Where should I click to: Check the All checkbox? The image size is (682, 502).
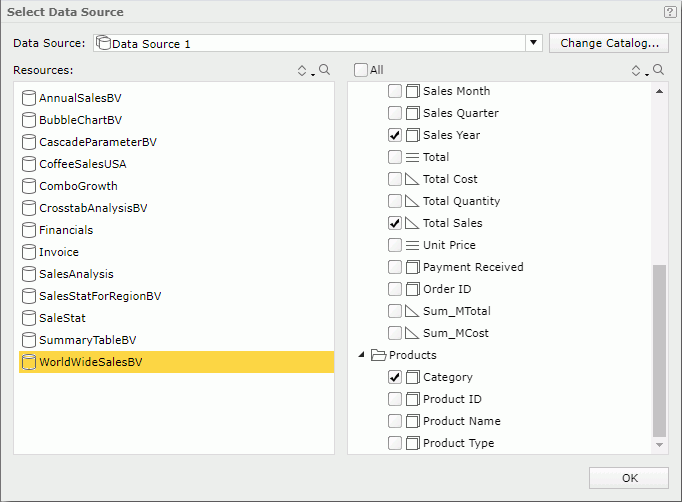(x=361, y=70)
